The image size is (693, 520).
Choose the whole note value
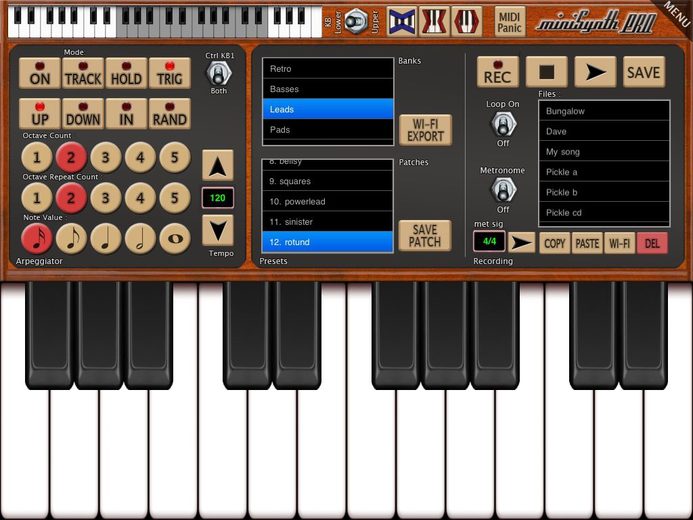click(175, 239)
